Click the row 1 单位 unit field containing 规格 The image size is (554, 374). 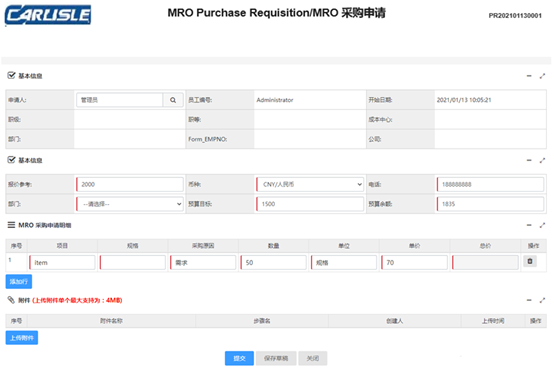(343, 262)
